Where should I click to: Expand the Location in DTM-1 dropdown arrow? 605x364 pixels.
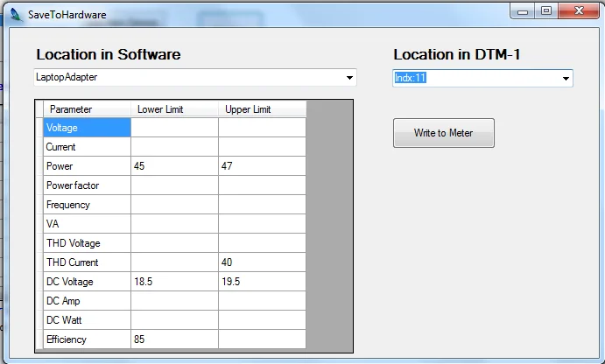click(x=565, y=79)
